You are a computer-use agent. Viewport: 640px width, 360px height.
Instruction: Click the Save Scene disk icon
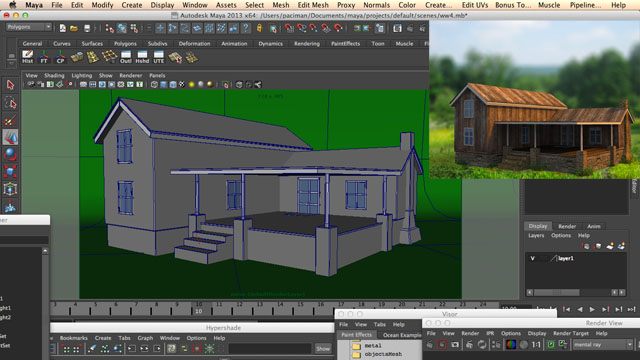click(x=87, y=28)
